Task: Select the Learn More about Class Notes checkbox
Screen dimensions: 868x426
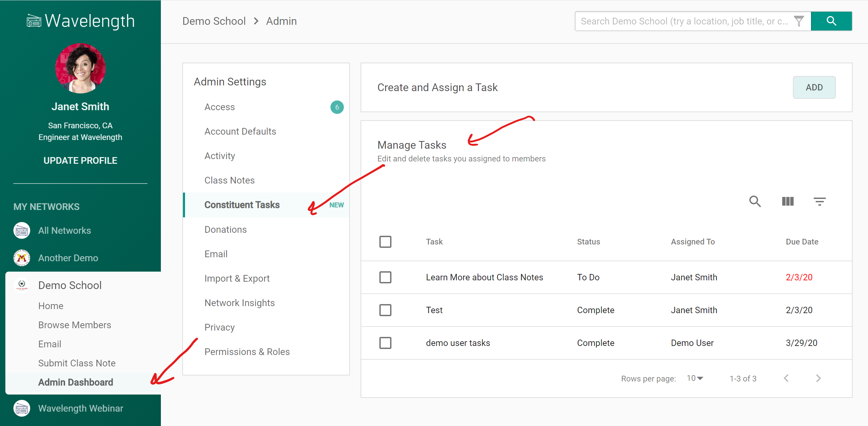Action: click(x=385, y=277)
